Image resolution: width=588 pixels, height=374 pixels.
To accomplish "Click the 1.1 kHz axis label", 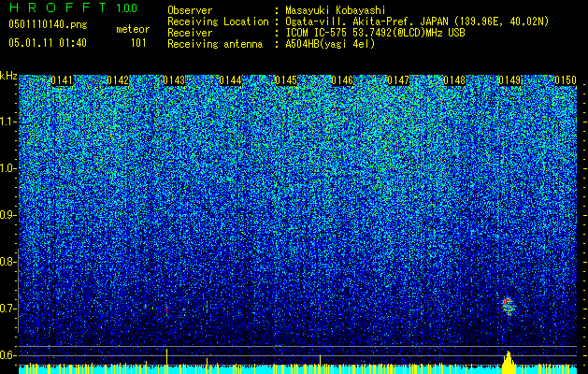I will 8,122.
